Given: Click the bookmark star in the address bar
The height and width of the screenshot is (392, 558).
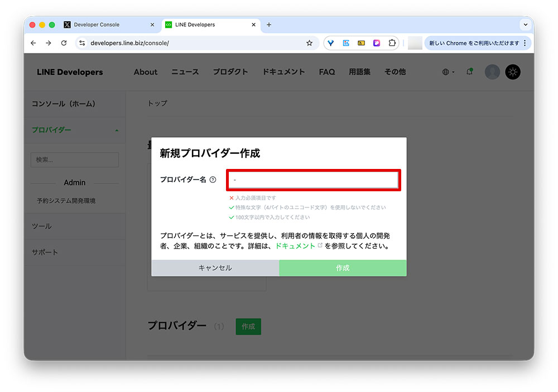Looking at the screenshot, I should pyautogui.click(x=310, y=43).
